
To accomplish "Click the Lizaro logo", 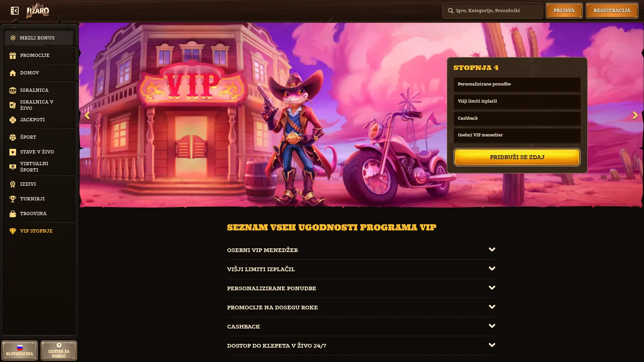I will [x=38, y=11].
